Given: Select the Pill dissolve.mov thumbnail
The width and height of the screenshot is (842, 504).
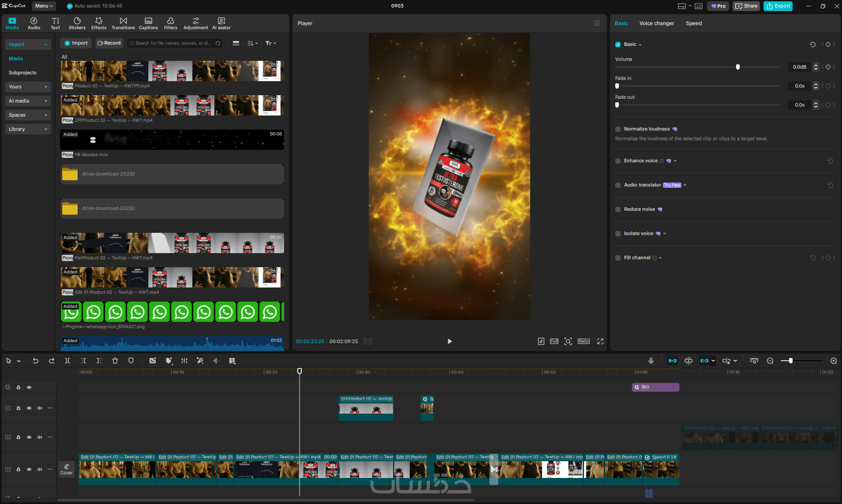Looking at the screenshot, I should [172, 140].
